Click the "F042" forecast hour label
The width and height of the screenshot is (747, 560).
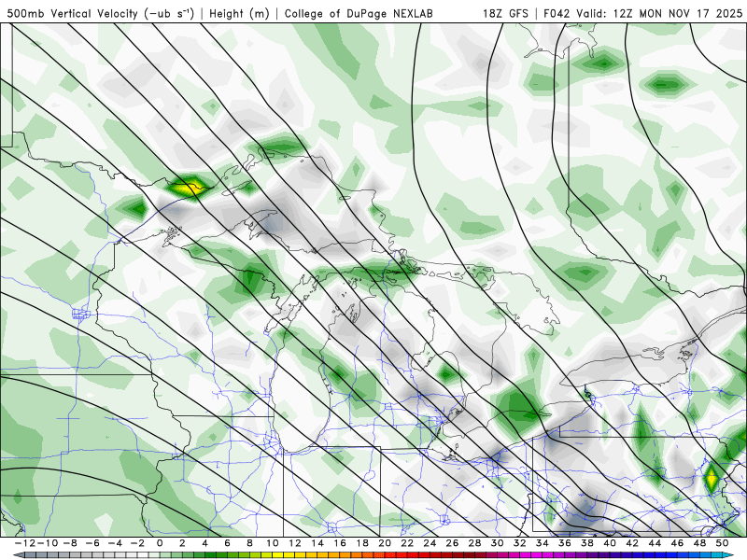(556, 13)
